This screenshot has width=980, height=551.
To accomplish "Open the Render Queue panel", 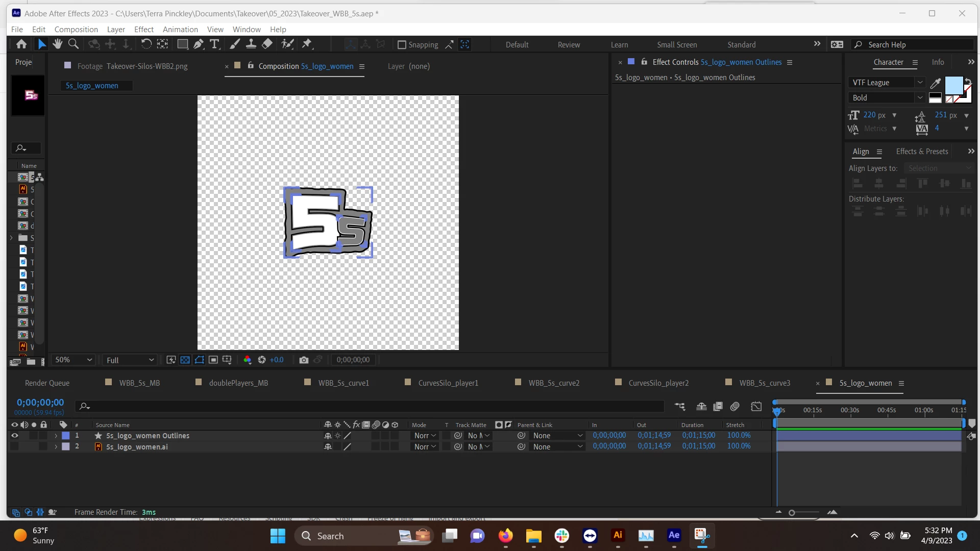I will (47, 383).
